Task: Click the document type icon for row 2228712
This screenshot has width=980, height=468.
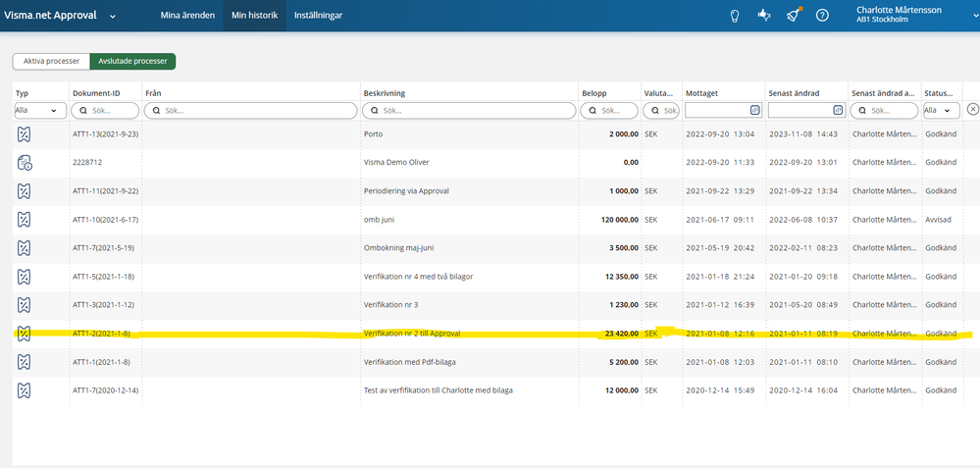Action: (25, 163)
